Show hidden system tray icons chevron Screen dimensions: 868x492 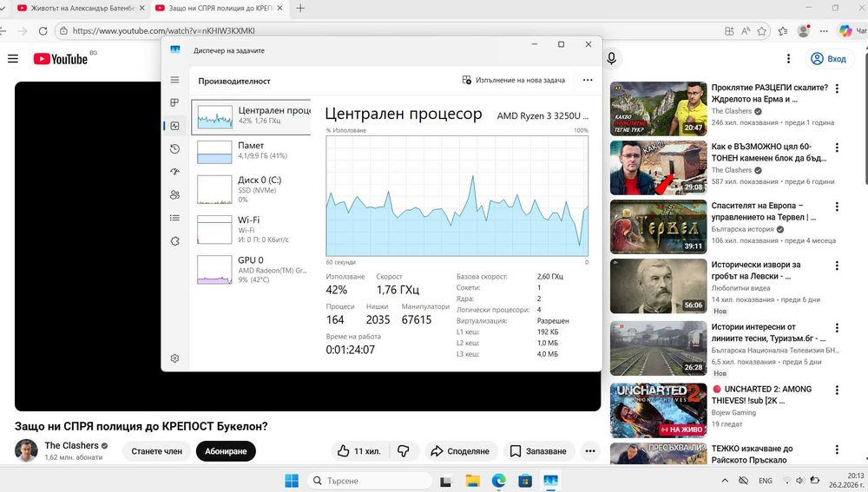(x=725, y=481)
